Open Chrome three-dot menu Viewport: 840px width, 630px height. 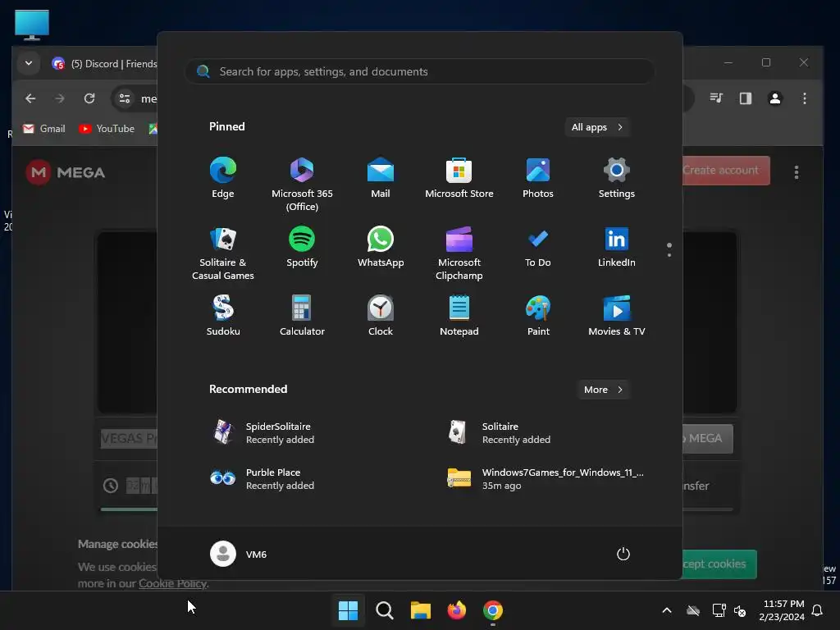pyautogui.click(x=805, y=98)
